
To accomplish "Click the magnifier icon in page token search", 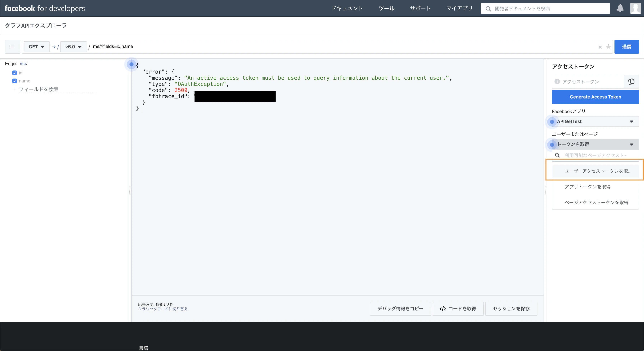I will tap(557, 155).
